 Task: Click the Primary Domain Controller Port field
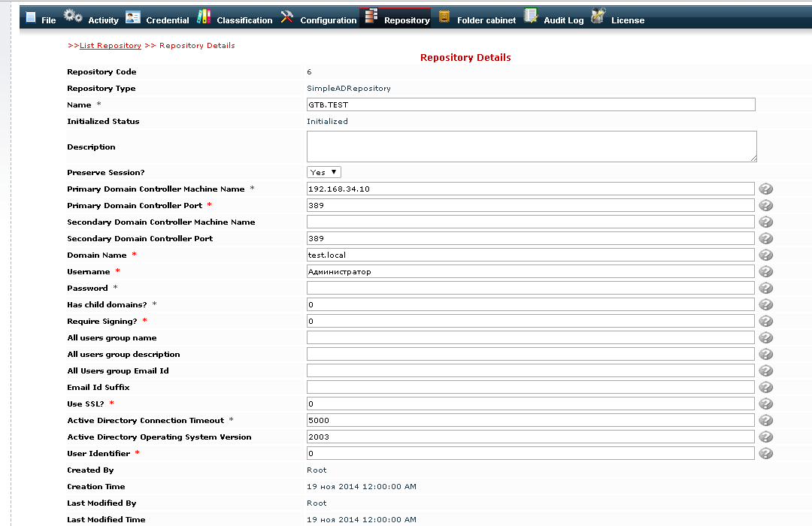(531, 206)
